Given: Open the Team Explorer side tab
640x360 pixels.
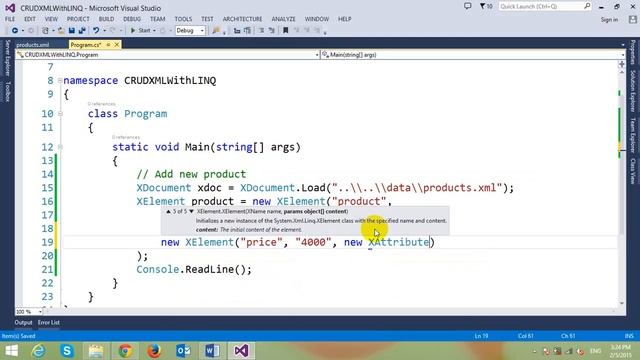Looking at the screenshot, I should (x=633, y=136).
